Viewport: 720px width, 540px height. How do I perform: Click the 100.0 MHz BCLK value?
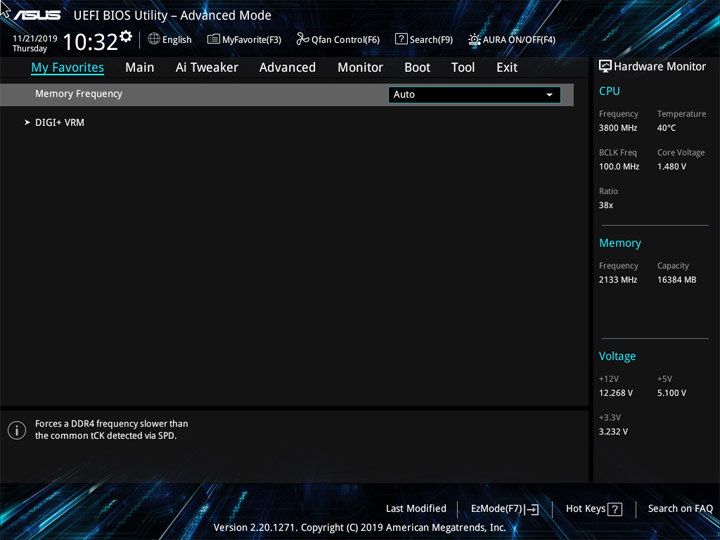point(619,167)
